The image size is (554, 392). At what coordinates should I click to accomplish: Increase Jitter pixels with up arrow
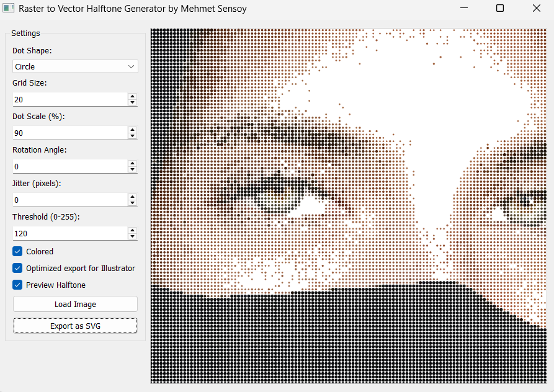133,197
